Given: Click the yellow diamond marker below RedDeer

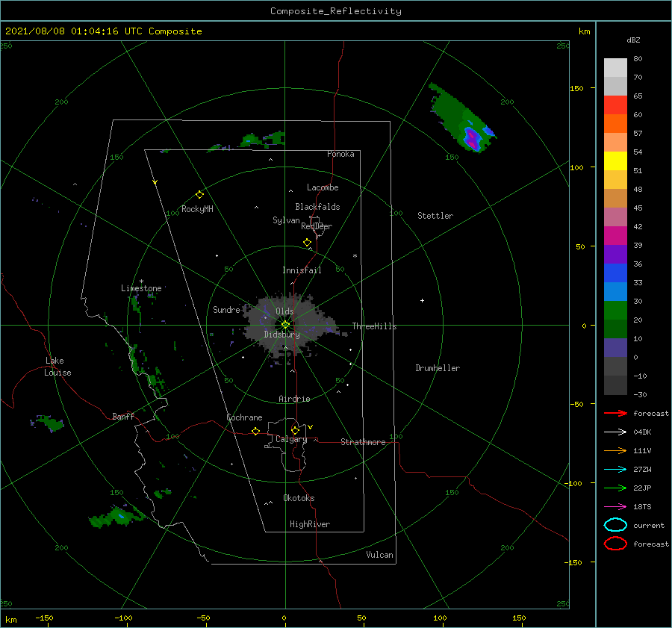Looking at the screenshot, I should click(307, 243).
